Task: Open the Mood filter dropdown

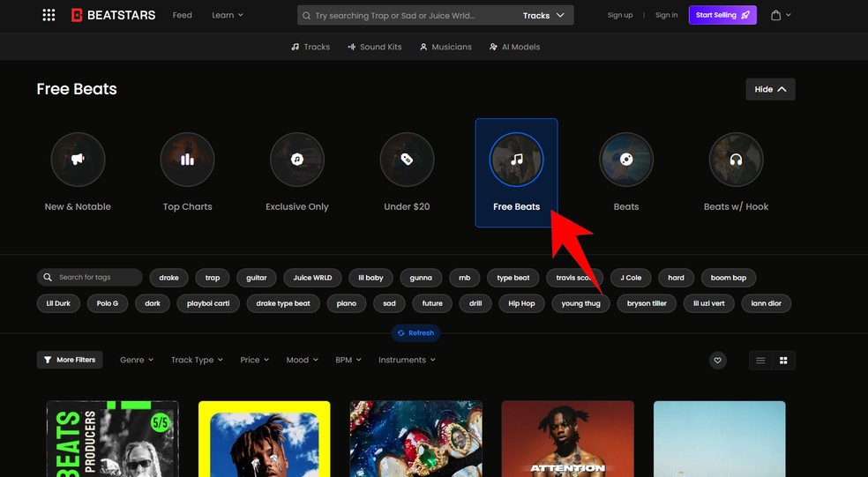Action: click(x=303, y=360)
